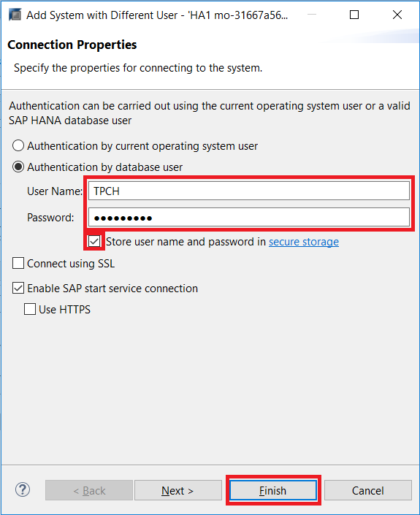Maximize the Add System dialog window

pyautogui.click(x=354, y=15)
